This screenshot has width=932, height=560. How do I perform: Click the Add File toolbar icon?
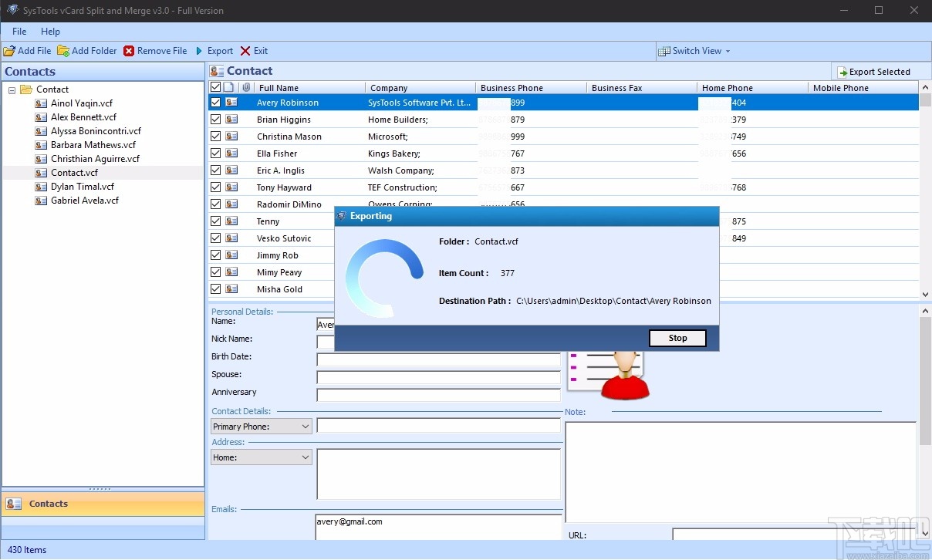coord(9,51)
